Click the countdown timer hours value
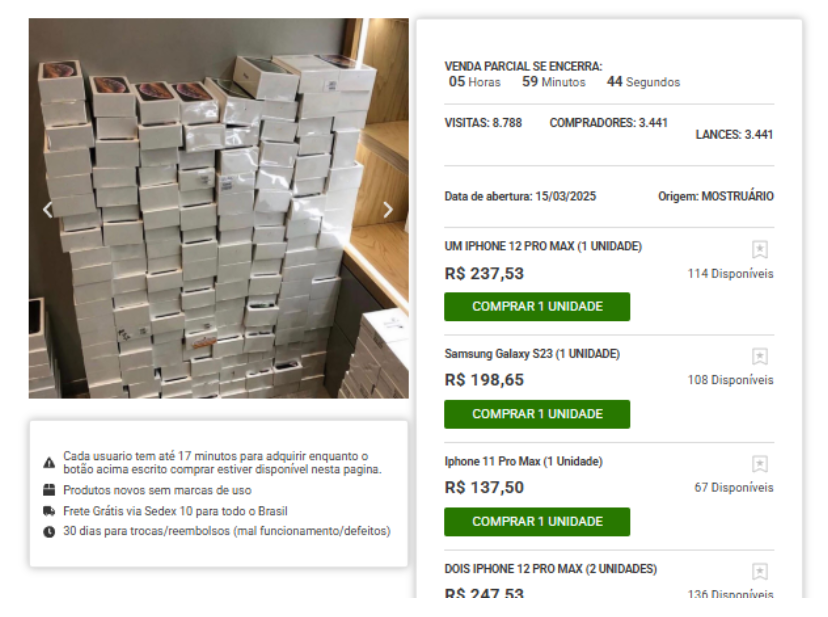 coord(457,82)
